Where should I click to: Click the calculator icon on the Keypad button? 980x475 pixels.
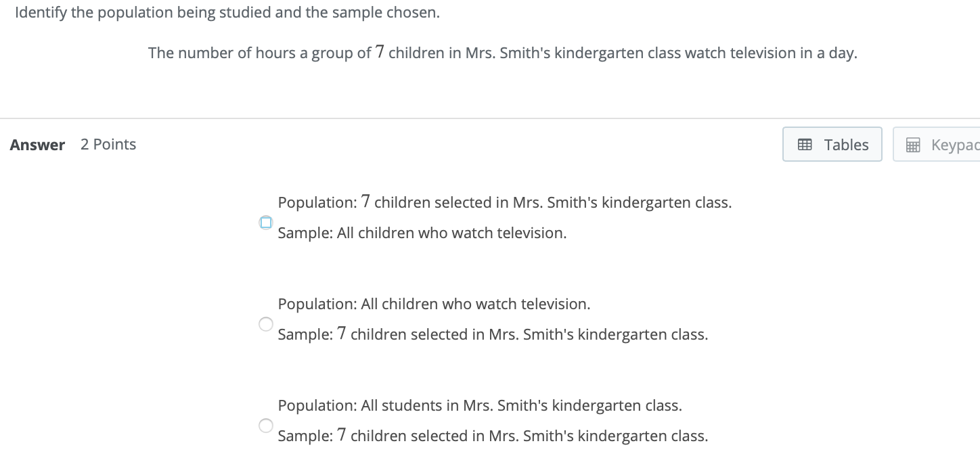[x=914, y=144]
